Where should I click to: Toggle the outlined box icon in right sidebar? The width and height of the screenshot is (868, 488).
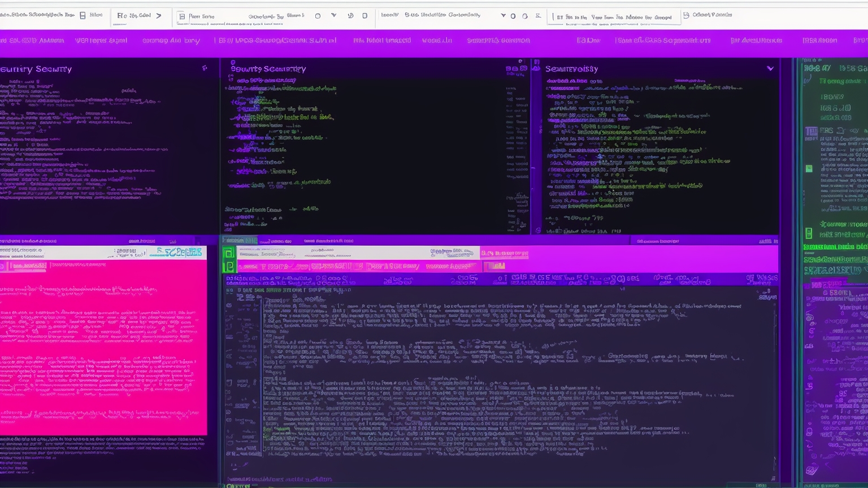pyautogui.click(x=811, y=132)
